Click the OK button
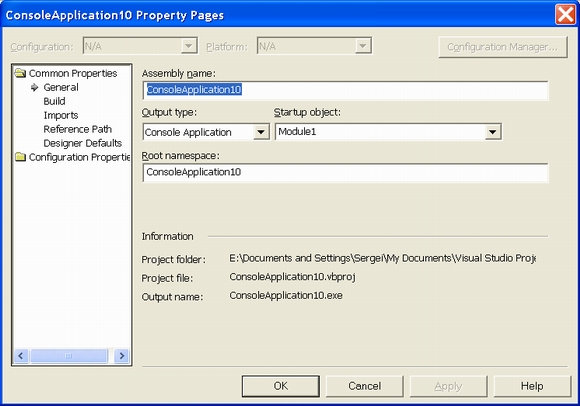 pos(281,386)
